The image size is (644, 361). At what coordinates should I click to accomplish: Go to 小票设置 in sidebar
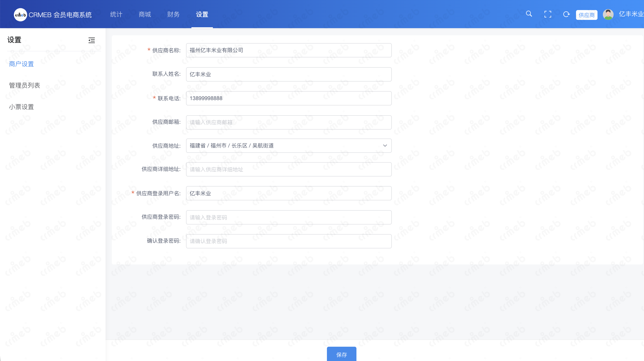(x=21, y=107)
